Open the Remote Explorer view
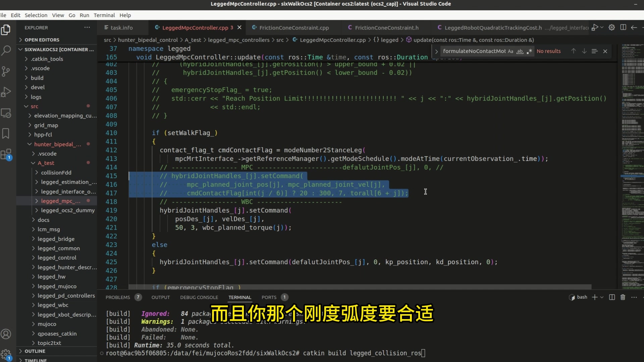The height and width of the screenshot is (362, 644). tap(6, 113)
